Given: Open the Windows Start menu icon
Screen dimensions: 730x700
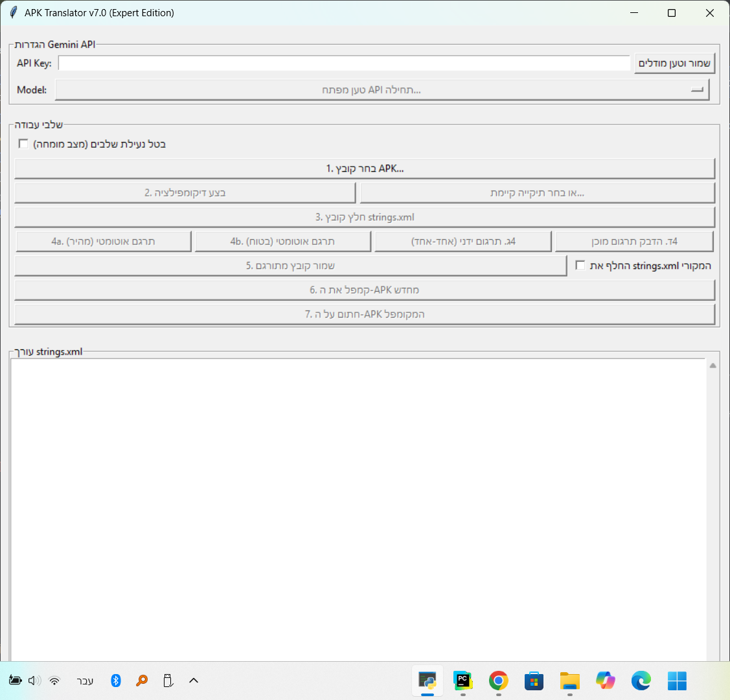Looking at the screenshot, I should coord(677,681).
